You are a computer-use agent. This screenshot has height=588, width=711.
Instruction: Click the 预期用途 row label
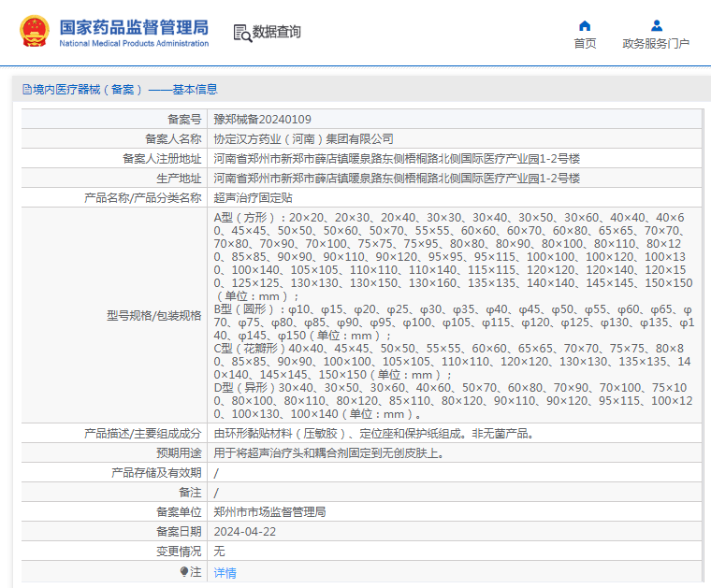click(x=179, y=453)
